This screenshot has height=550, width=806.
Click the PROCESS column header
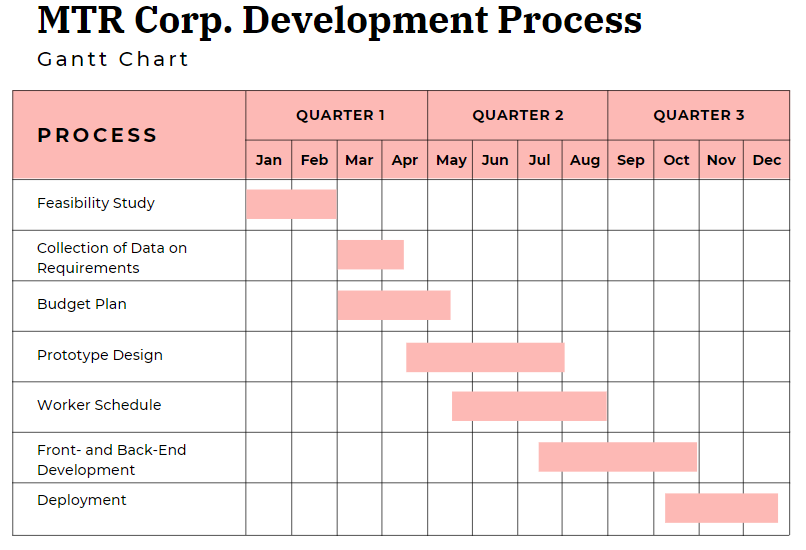[98, 135]
